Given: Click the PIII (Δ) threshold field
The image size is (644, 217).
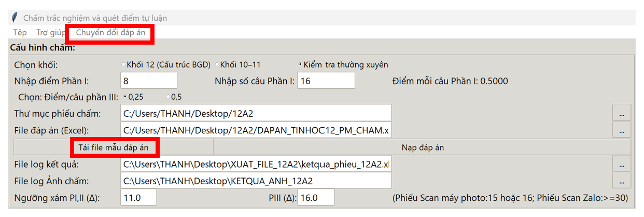Looking at the screenshot, I should [316, 197].
